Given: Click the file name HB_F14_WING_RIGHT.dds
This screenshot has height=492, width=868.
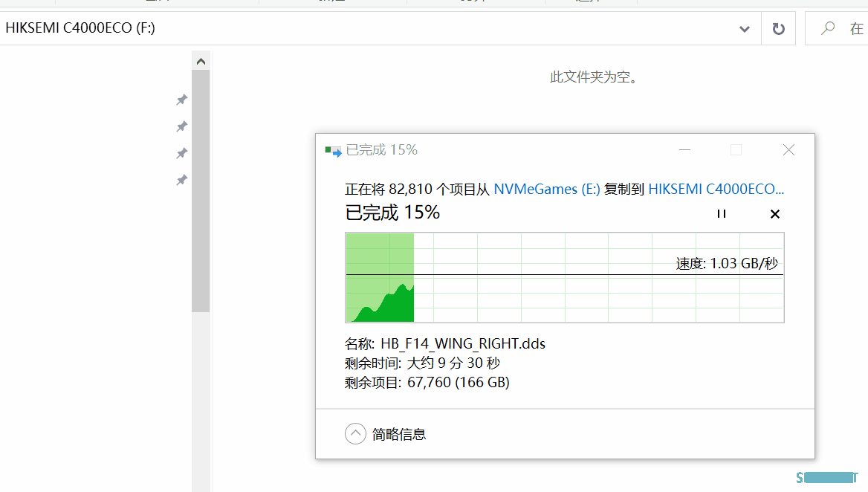Looking at the screenshot, I should [x=463, y=343].
